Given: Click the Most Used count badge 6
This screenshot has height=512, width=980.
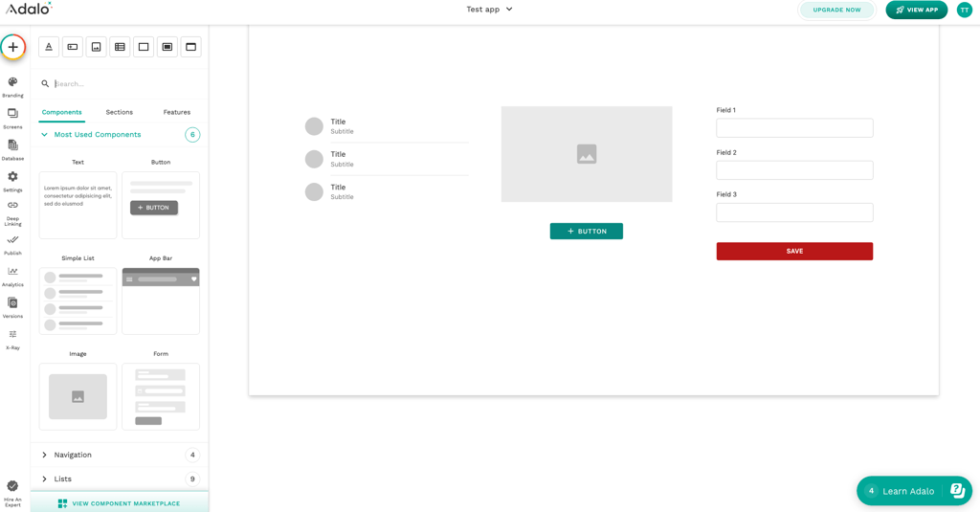Looking at the screenshot, I should [x=192, y=134].
